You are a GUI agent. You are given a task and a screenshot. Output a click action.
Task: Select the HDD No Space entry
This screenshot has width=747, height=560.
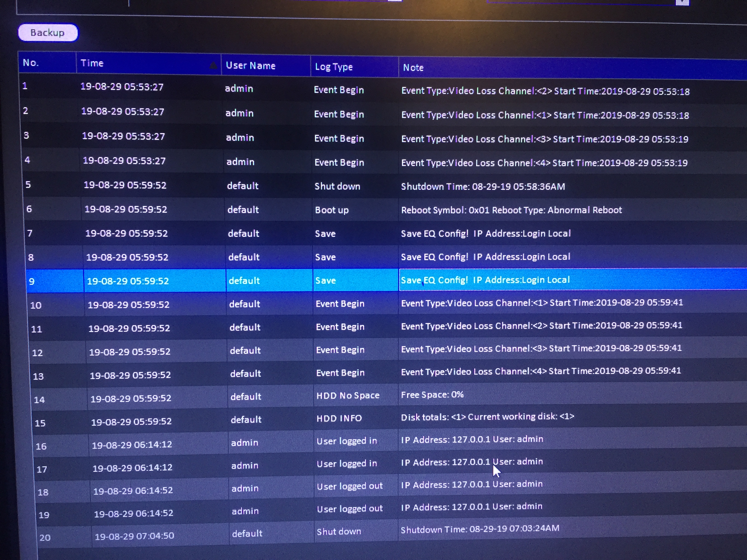347,395
